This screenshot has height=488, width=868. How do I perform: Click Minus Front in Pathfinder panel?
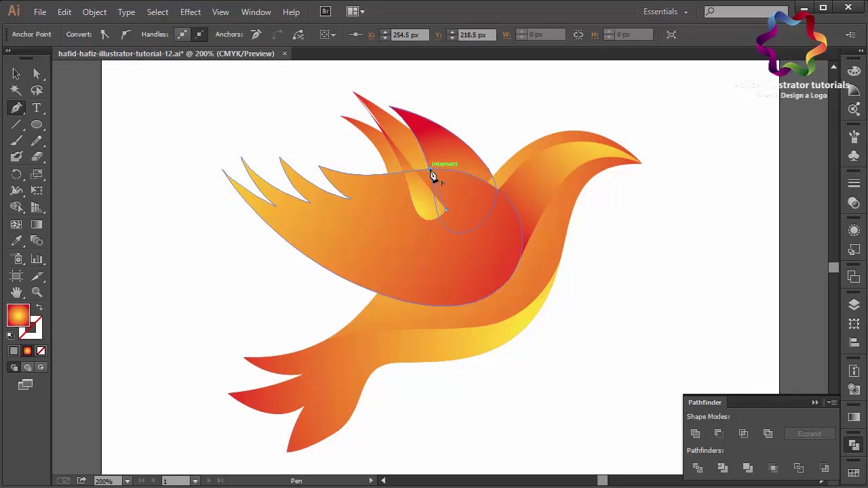click(x=719, y=434)
